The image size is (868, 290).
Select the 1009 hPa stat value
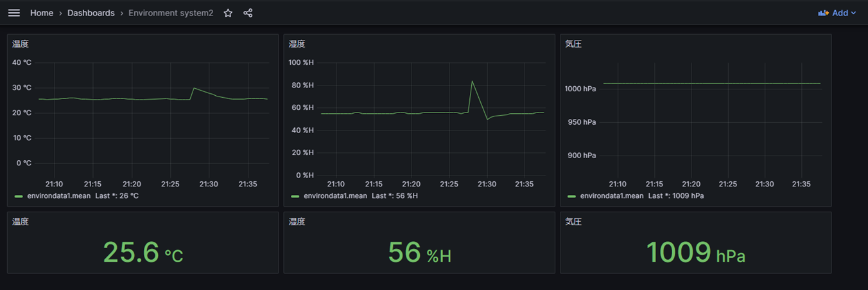pyautogui.click(x=695, y=253)
